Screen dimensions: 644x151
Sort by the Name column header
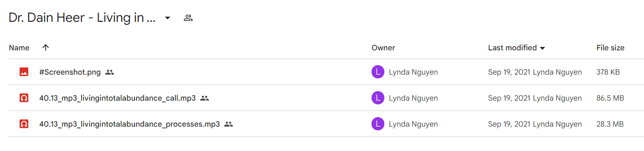tap(19, 48)
